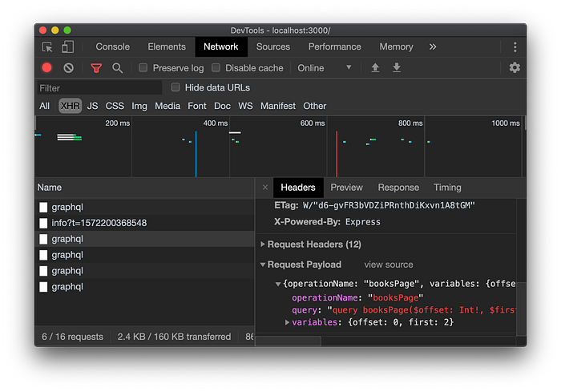Click into the Filter text field
The height and width of the screenshot is (392, 561).
[x=99, y=88]
